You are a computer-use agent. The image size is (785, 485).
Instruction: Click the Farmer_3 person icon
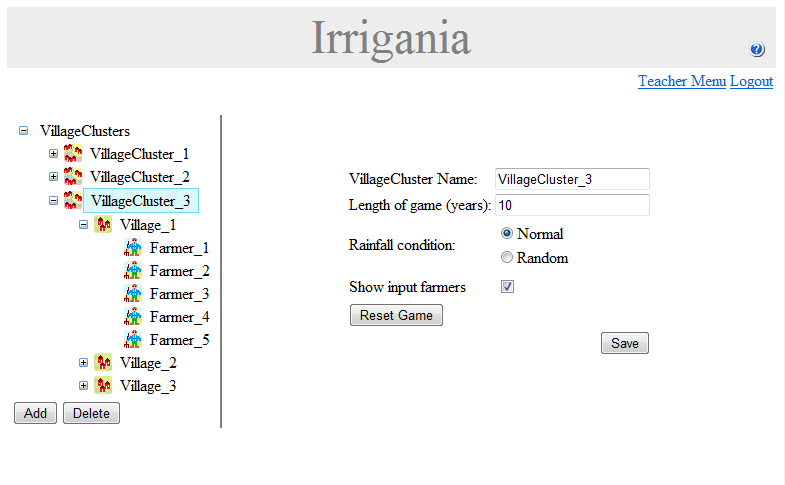click(x=133, y=294)
